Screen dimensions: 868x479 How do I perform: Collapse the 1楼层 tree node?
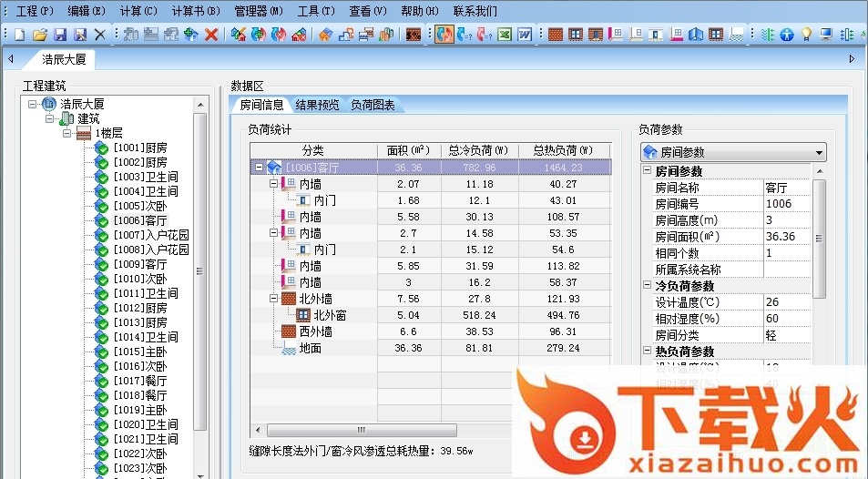(66, 133)
